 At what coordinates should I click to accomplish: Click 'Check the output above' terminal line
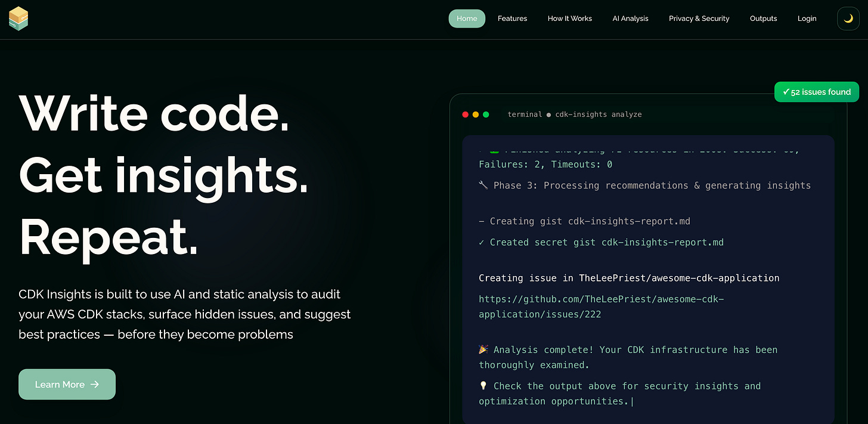tap(620, 394)
